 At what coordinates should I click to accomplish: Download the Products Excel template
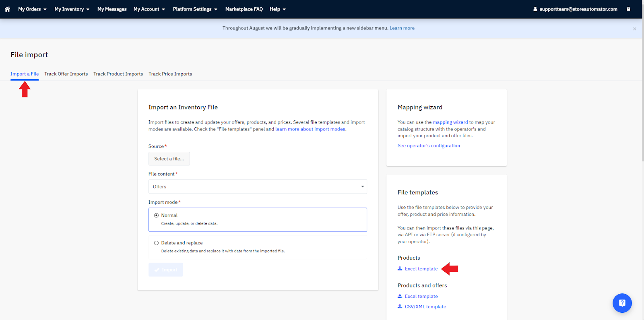click(421, 269)
